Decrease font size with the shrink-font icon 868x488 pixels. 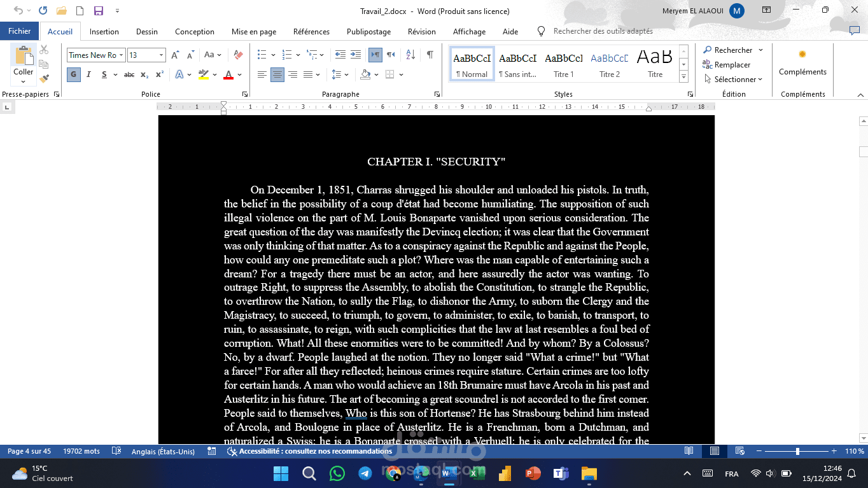click(190, 55)
